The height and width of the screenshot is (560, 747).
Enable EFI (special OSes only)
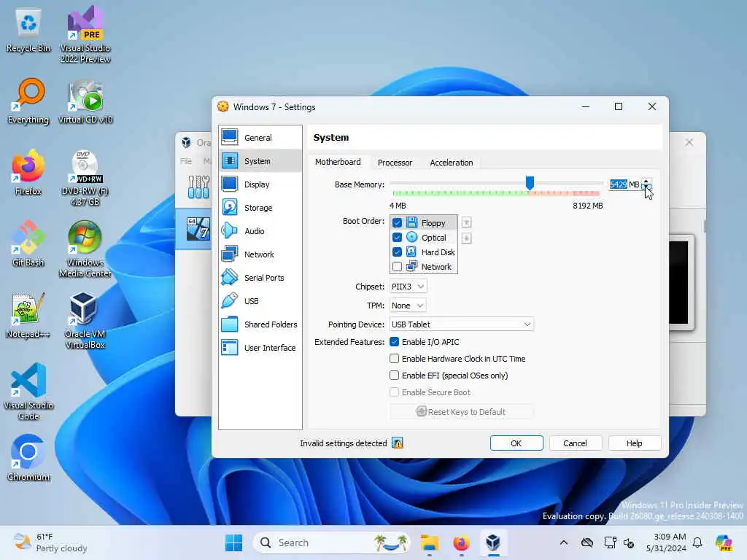394,376
